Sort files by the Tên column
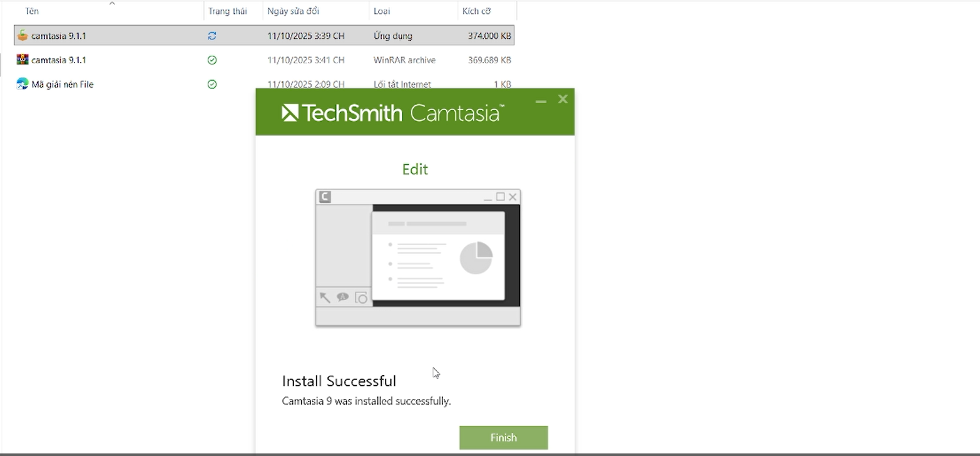Screen dimensions: 980x456 click(x=32, y=11)
